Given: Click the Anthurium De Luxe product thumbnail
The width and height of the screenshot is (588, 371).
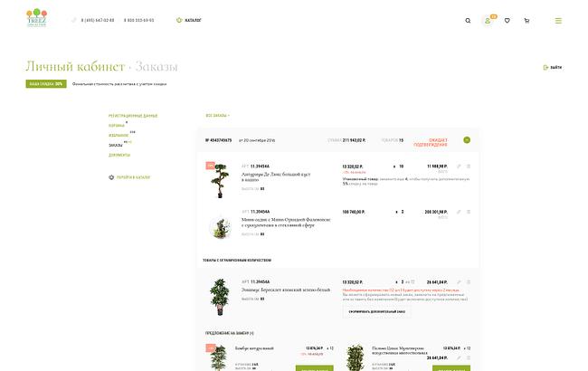Looking at the screenshot, I should pyautogui.click(x=218, y=178).
